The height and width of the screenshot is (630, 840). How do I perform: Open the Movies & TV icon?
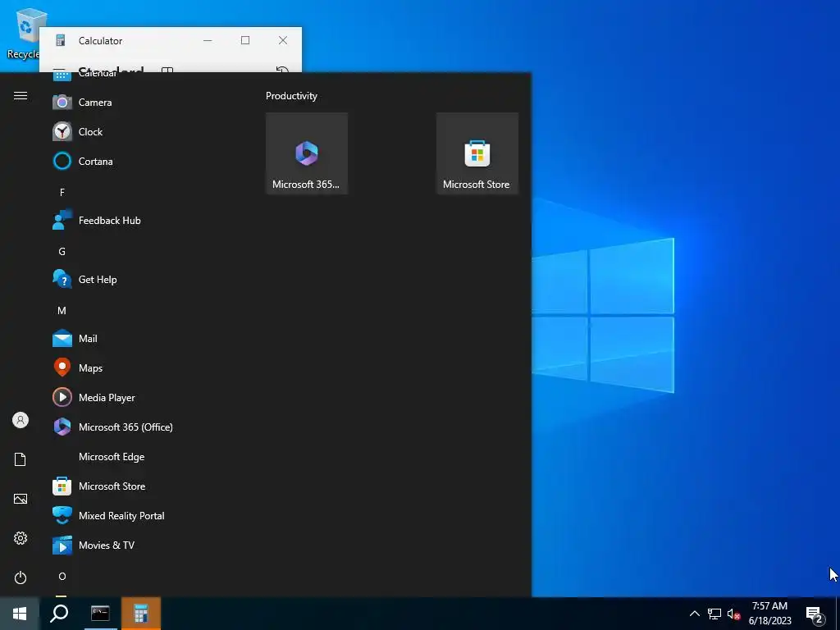pyautogui.click(x=62, y=546)
